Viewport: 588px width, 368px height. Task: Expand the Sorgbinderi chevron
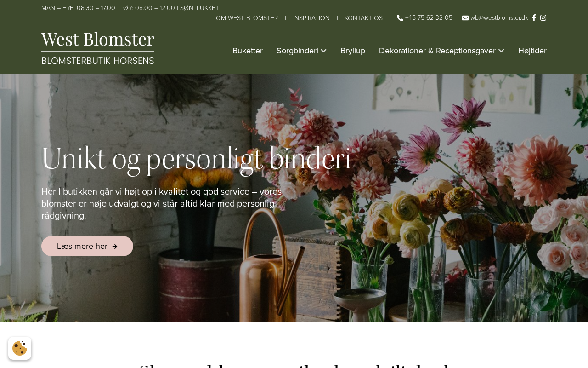(x=323, y=51)
